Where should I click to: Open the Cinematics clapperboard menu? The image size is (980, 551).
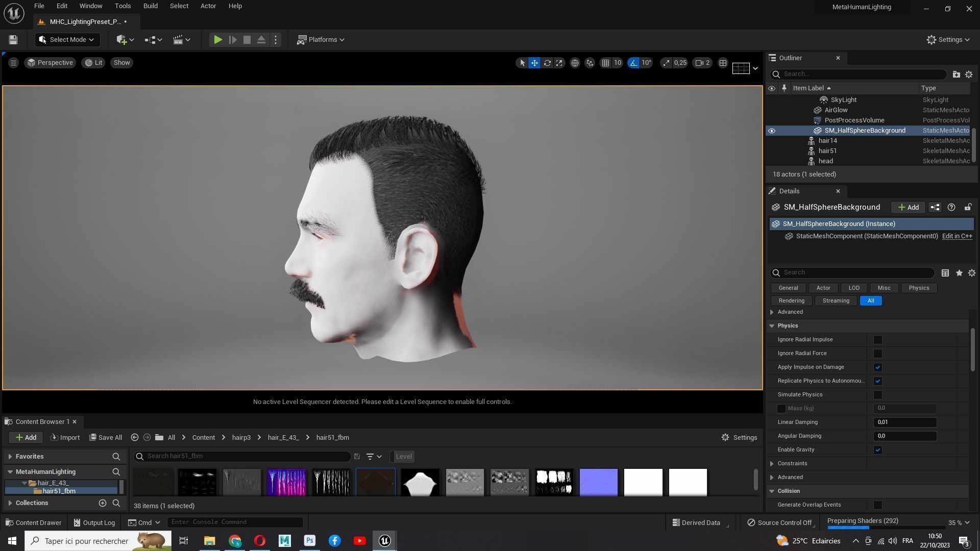(182, 40)
